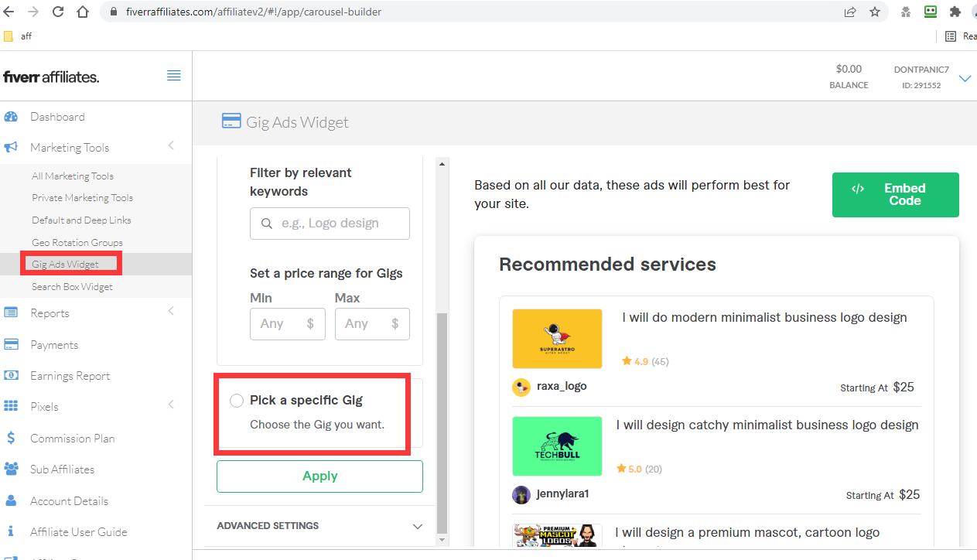Click the browser back arrow
This screenshot has height=560, width=977.
click(x=9, y=12)
